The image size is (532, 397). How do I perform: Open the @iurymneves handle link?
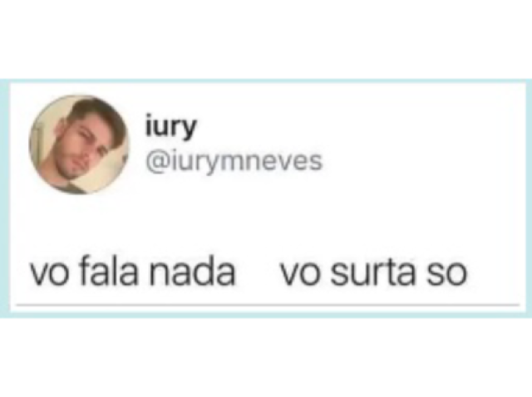(234, 162)
